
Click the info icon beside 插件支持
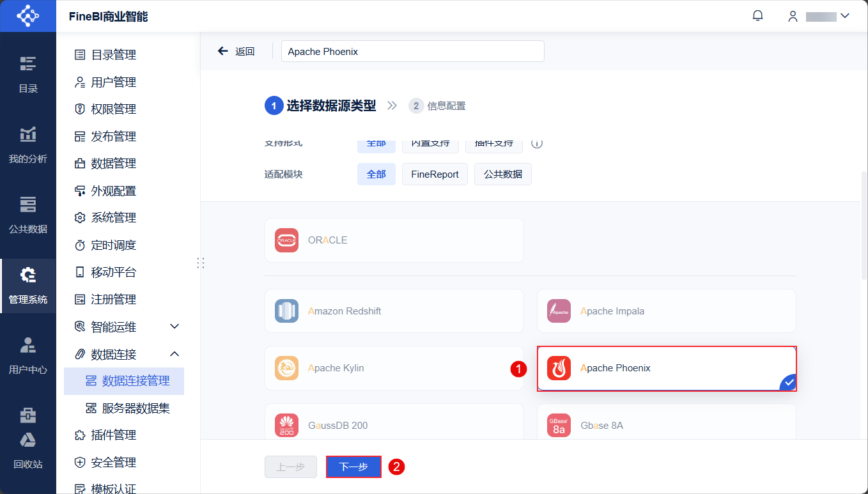(537, 144)
